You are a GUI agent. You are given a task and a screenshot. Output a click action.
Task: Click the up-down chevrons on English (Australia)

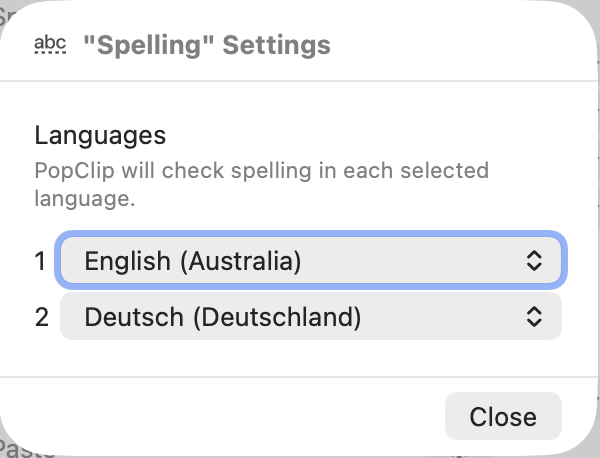[x=534, y=262]
